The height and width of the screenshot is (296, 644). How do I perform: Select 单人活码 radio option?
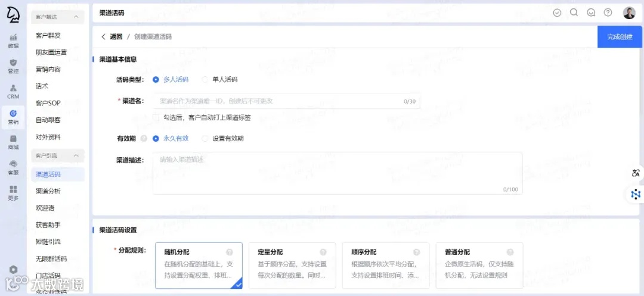pyautogui.click(x=205, y=80)
